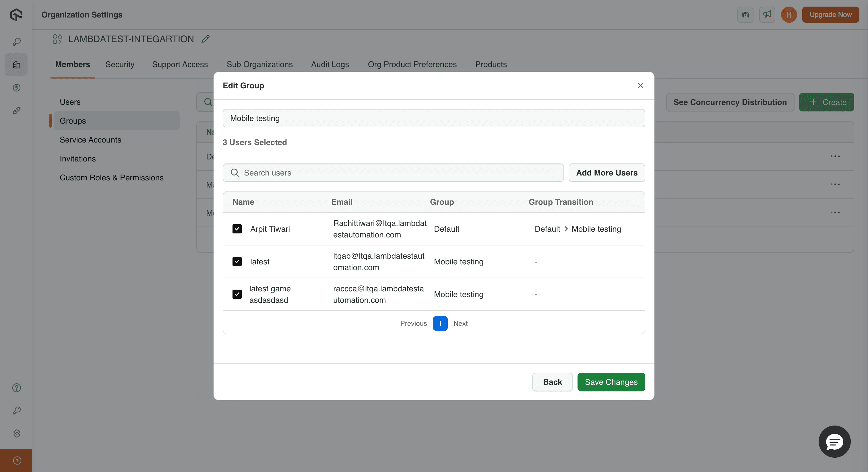
Task: Uncheck the Arpit Tiwari checkbox
Action: [237, 229]
